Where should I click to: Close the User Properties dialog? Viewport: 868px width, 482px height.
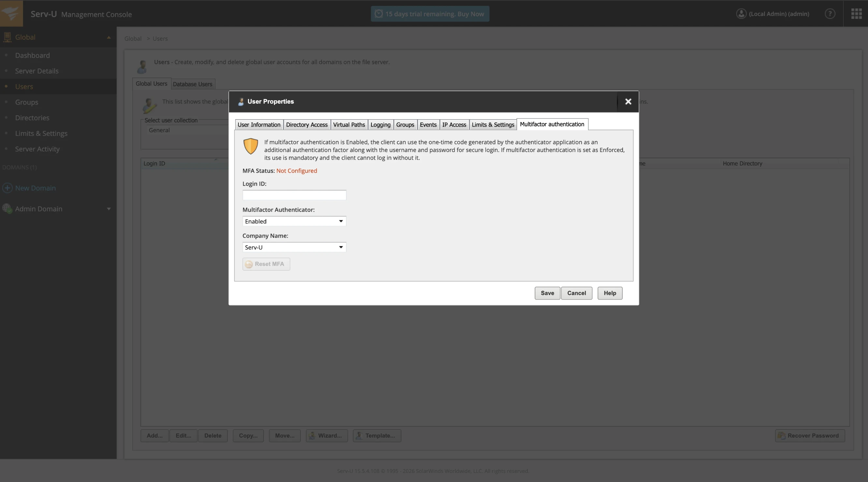pyautogui.click(x=628, y=102)
